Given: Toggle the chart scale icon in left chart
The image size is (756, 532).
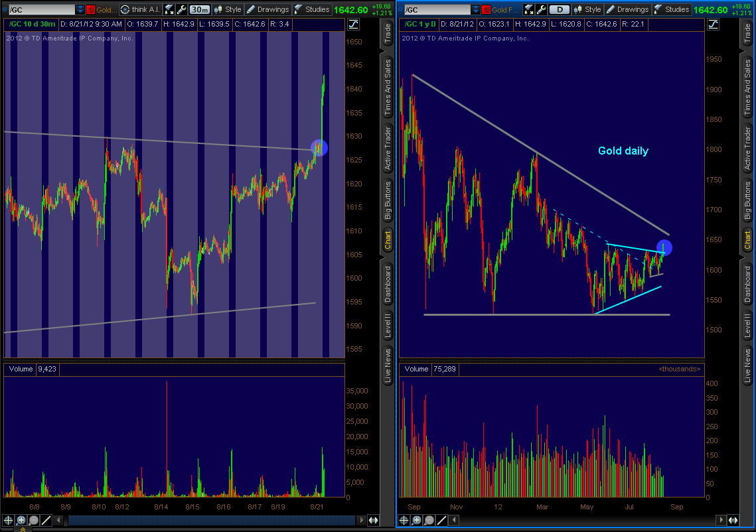Looking at the screenshot, I should (x=353, y=25).
